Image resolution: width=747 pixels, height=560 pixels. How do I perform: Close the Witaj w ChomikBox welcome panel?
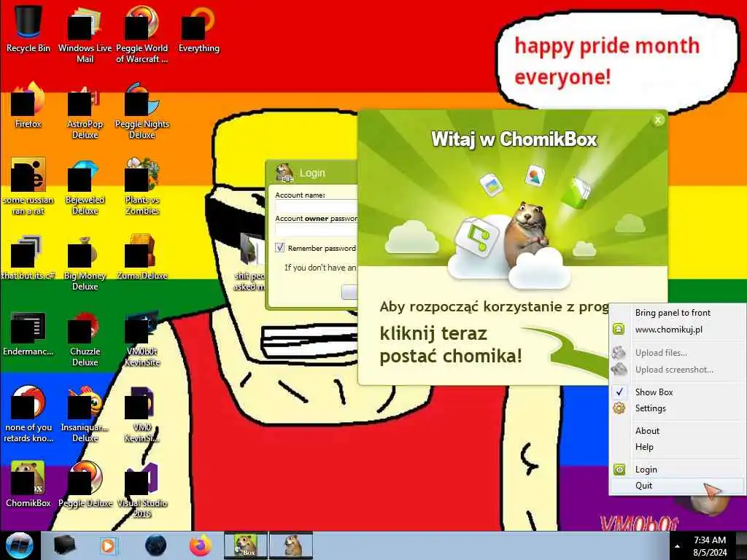[658, 120]
